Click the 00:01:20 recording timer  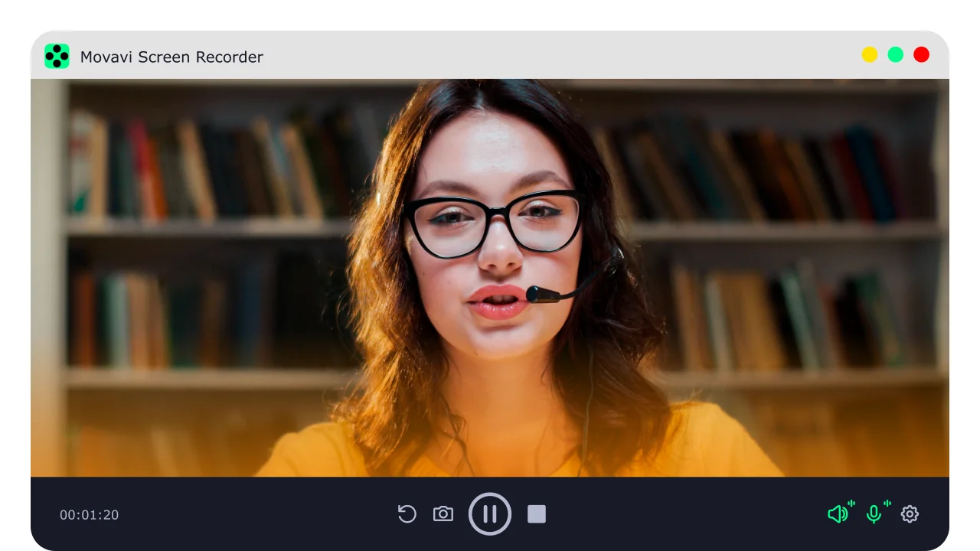pyautogui.click(x=90, y=515)
